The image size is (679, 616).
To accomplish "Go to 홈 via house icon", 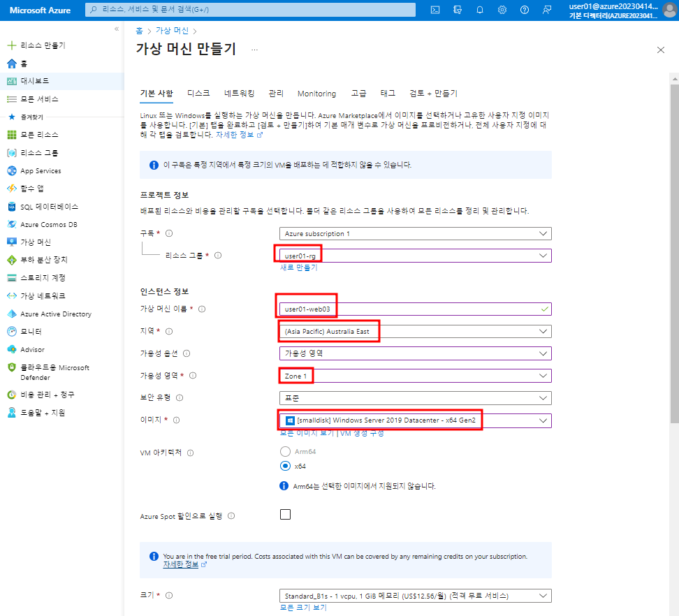I will click(x=12, y=64).
